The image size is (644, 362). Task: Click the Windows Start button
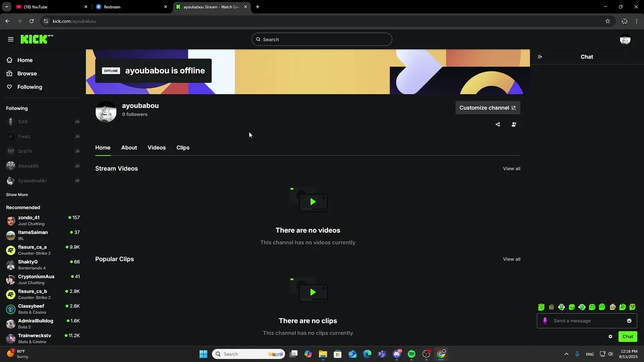pyautogui.click(x=203, y=354)
